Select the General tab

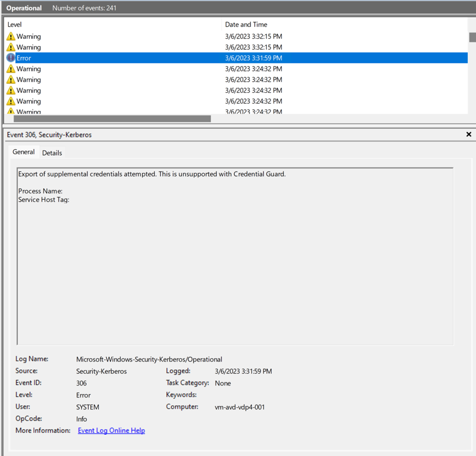click(x=23, y=151)
